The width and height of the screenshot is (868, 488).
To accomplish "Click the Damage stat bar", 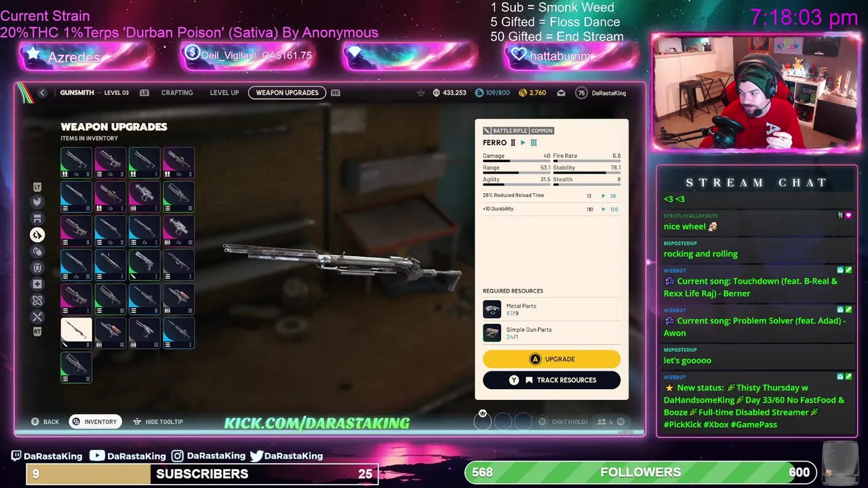I will [517, 161].
